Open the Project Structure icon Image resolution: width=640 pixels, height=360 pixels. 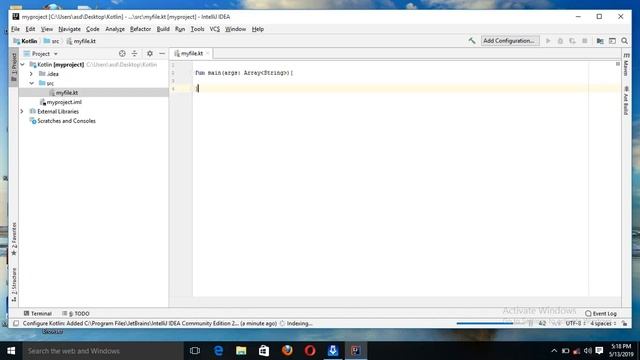600,41
